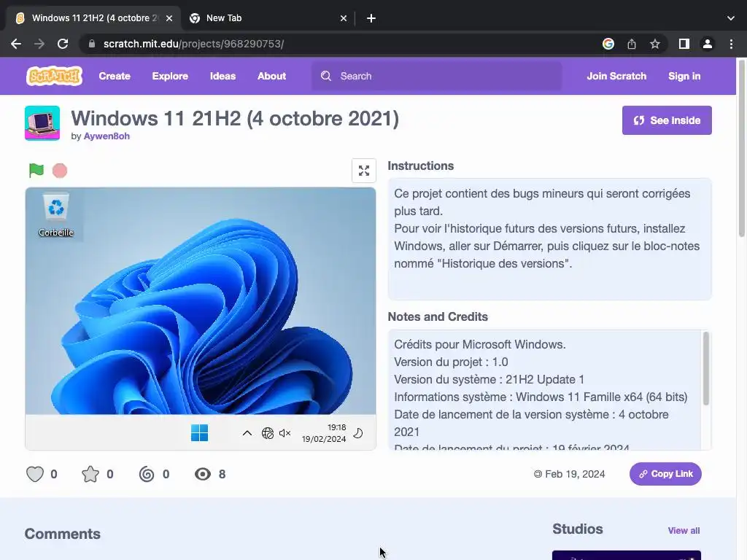Image resolution: width=747 pixels, height=560 pixels.
Task: Open the Corbeille recycle bin icon
Action: [56, 215]
